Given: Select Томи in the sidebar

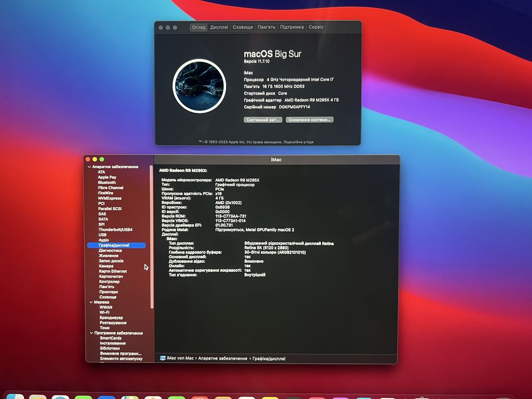Looking at the screenshot, I should [105, 328].
